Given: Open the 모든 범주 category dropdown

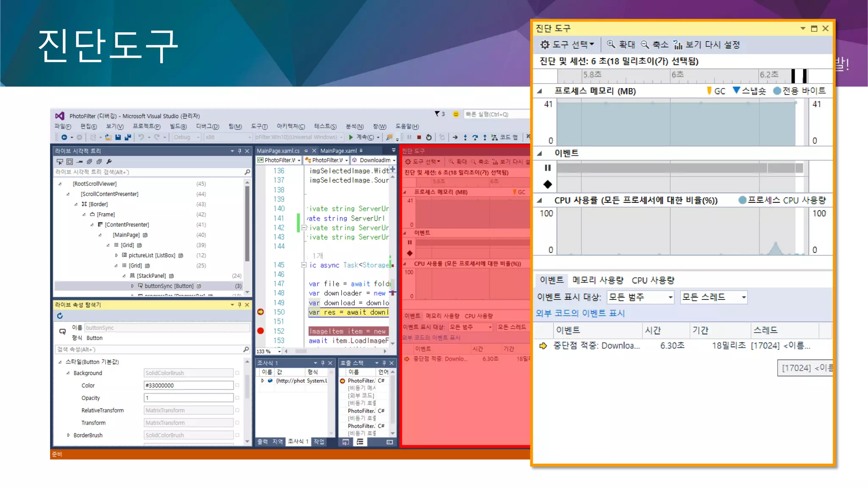Looking at the screenshot, I should [640, 297].
